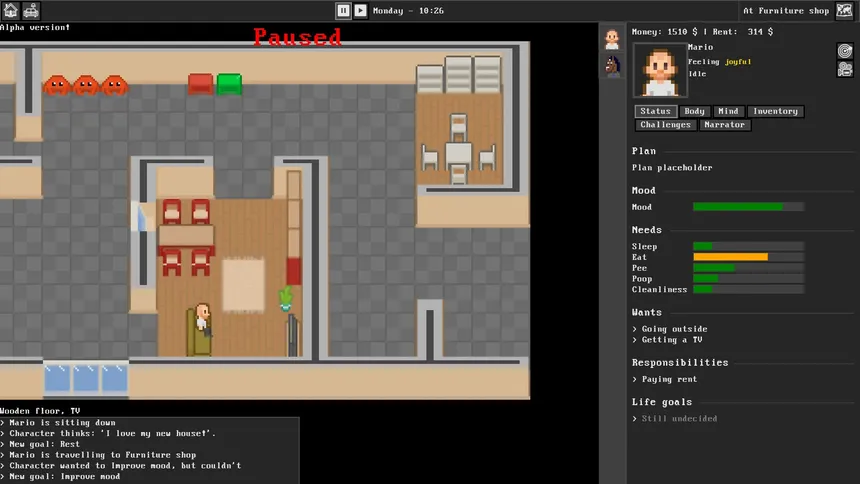Click the Poop need bar
This screenshot has height=484, width=860.
[749, 279]
